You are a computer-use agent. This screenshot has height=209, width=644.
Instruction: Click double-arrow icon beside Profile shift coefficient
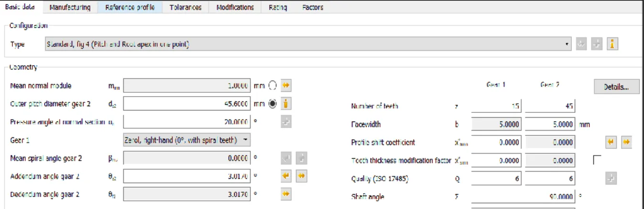tap(627, 142)
